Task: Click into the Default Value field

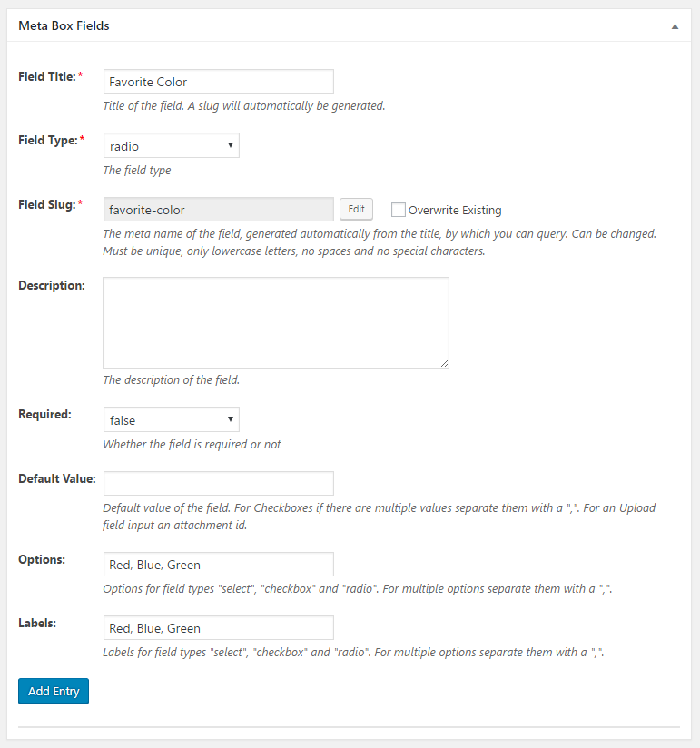Action: pos(219,483)
